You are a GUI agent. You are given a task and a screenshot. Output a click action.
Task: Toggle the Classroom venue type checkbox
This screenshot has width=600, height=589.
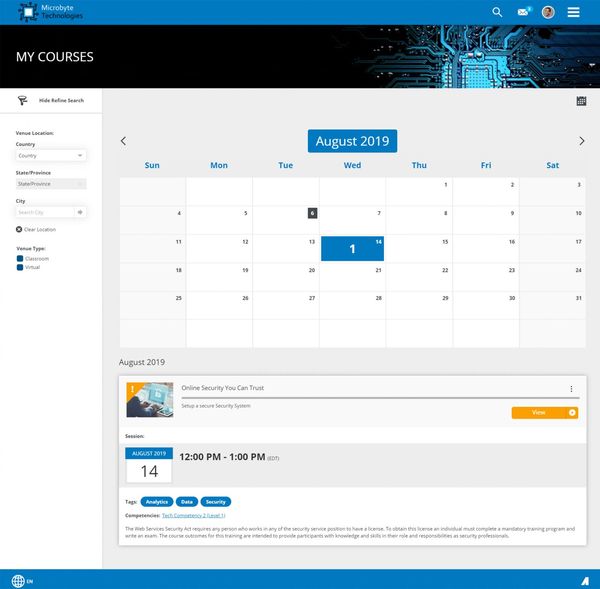tap(20, 259)
